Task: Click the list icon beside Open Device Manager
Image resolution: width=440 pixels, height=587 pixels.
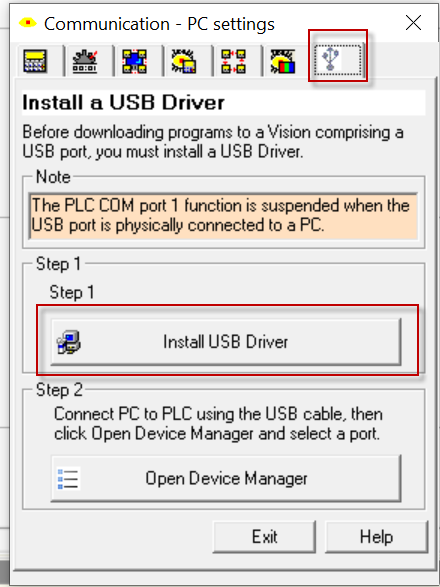Action: [69, 478]
